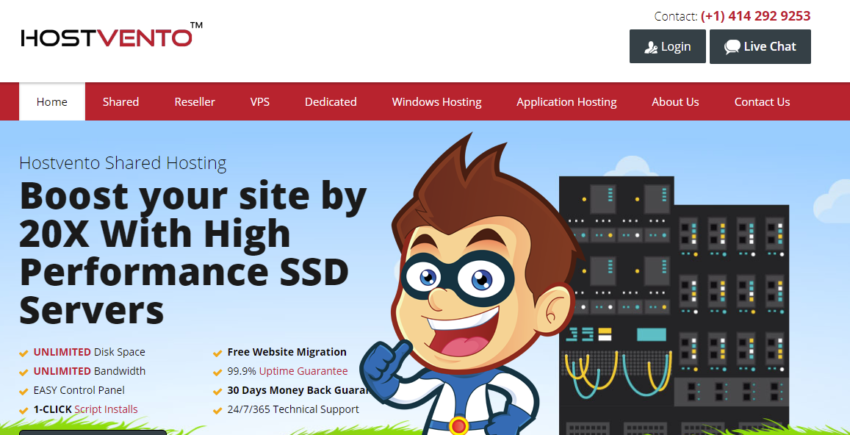This screenshot has height=435, width=850.
Task: Click the "UNLIMITED Bandwidth" text
Action: pos(89,371)
